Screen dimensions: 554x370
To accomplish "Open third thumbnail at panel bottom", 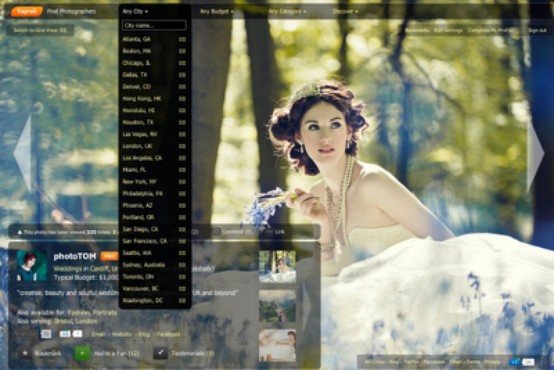I will tap(277, 346).
